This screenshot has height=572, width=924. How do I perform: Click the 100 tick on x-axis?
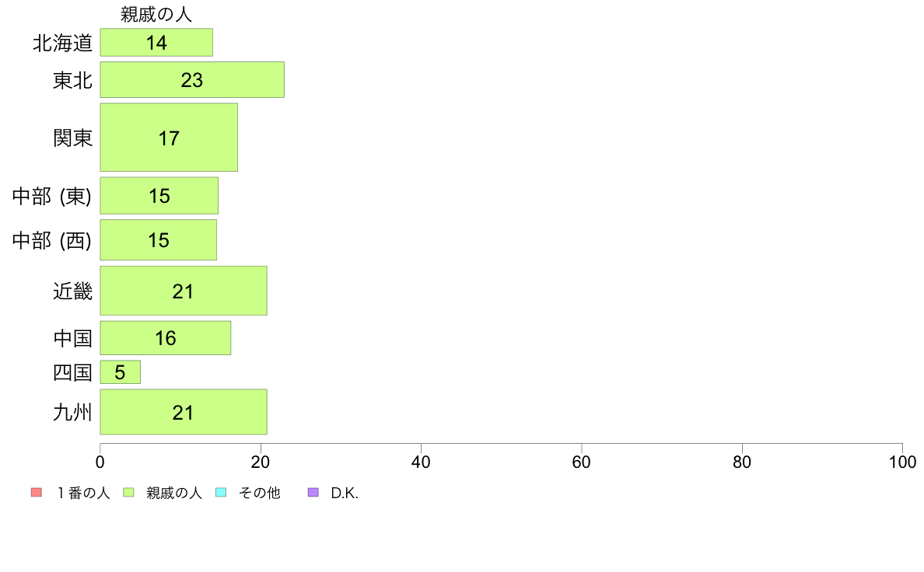pyautogui.click(x=902, y=462)
